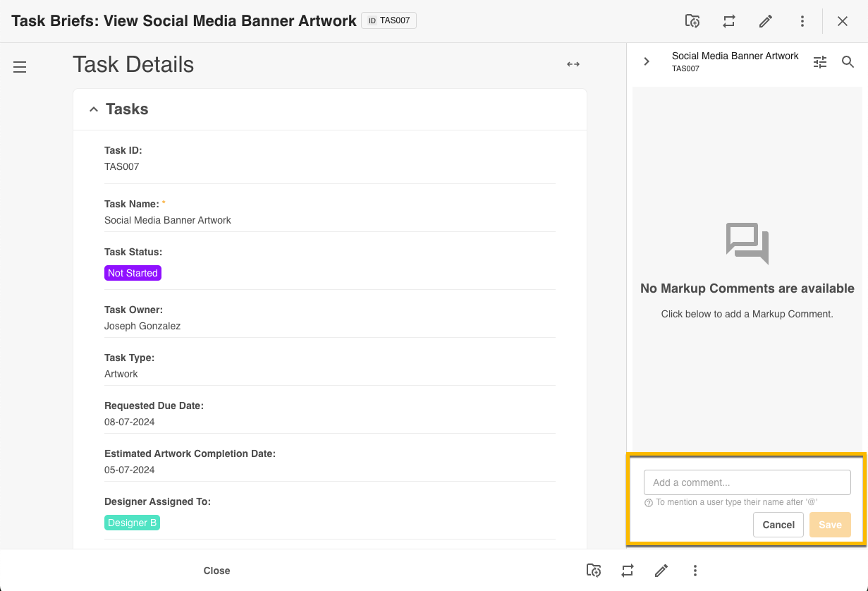Toggle the expand width arrows beside Task Details
This screenshot has height=591, width=868.
573,64
